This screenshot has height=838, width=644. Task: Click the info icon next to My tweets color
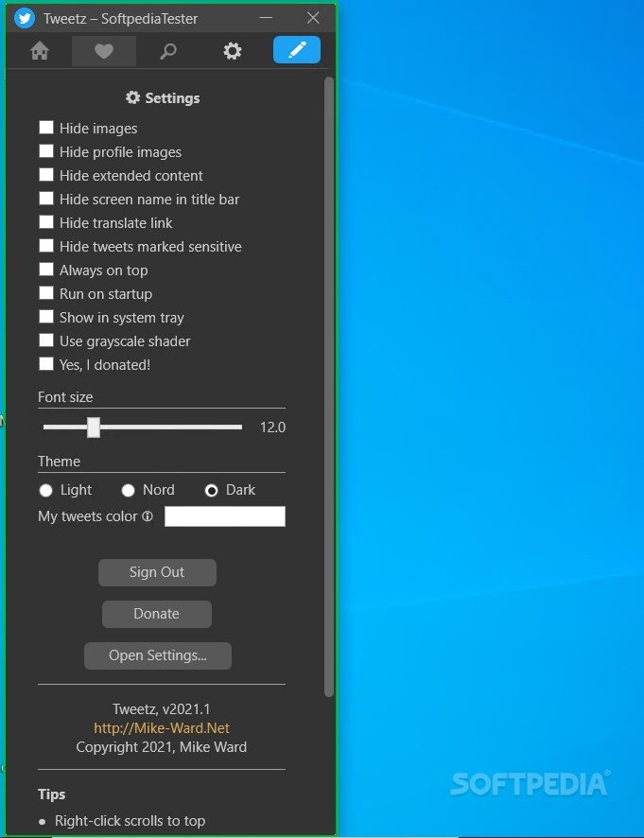pyautogui.click(x=148, y=516)
